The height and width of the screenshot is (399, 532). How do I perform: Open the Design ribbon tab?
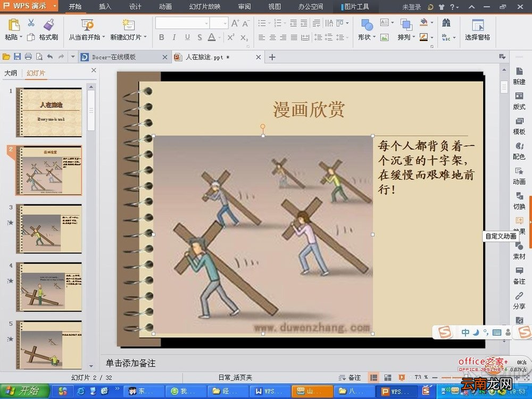pos(135,6)
